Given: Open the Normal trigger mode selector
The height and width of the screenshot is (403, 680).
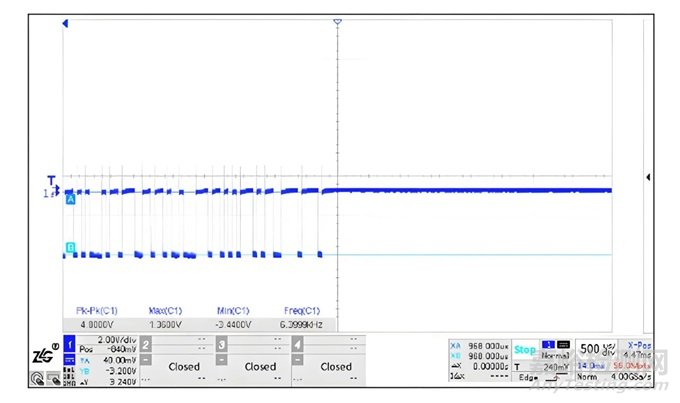Looking at the screenshot, I should (554, 355).
